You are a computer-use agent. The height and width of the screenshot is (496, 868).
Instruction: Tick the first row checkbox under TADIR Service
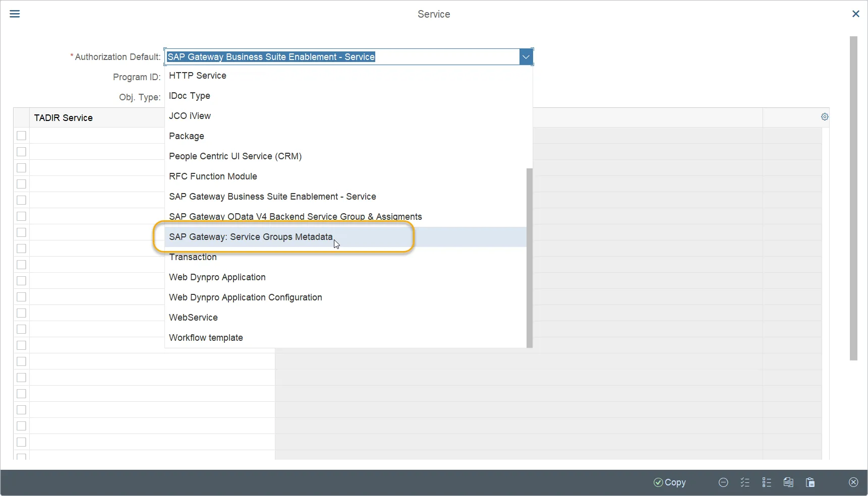pos(21,136)
